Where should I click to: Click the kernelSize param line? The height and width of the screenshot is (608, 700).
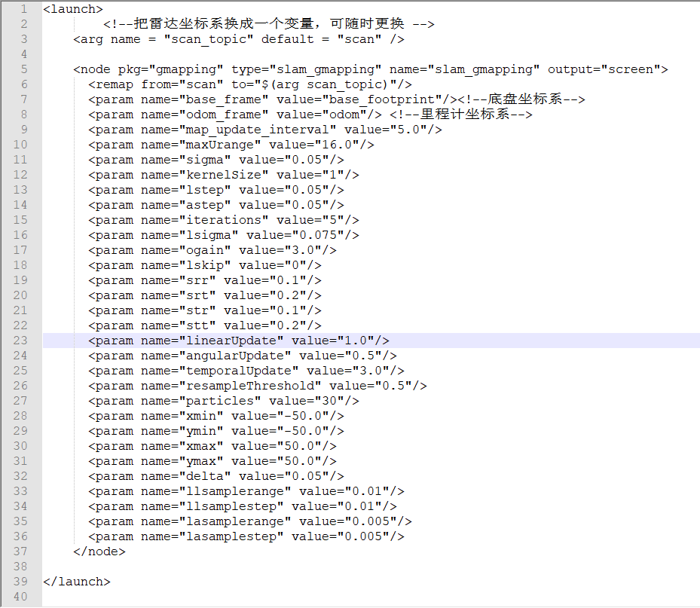point(223,175)
